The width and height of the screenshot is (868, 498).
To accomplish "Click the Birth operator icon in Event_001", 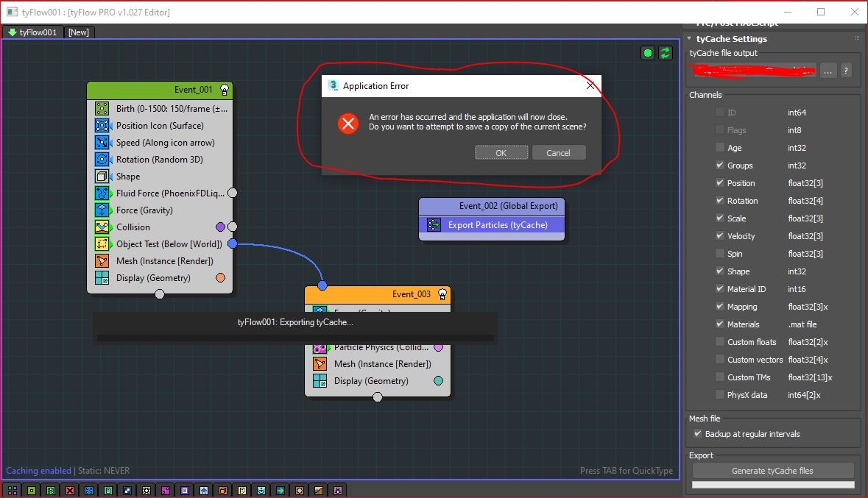I will tap(102, 109).
